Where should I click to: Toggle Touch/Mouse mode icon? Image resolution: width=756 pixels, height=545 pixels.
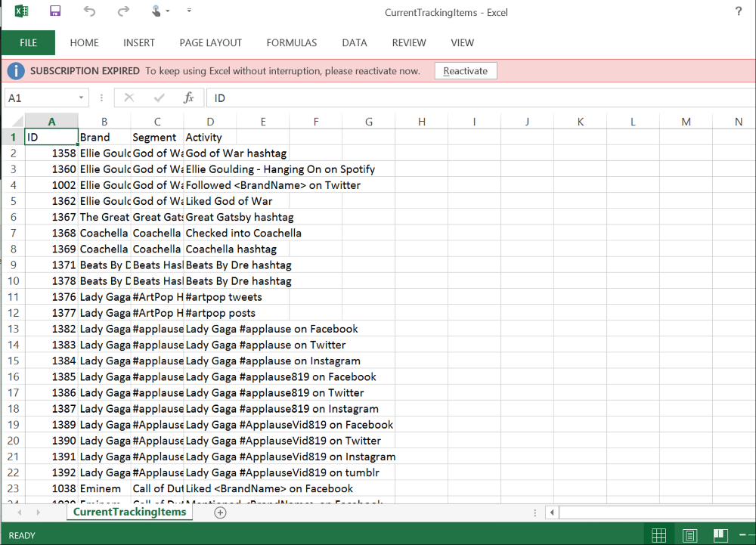(156, 11)
